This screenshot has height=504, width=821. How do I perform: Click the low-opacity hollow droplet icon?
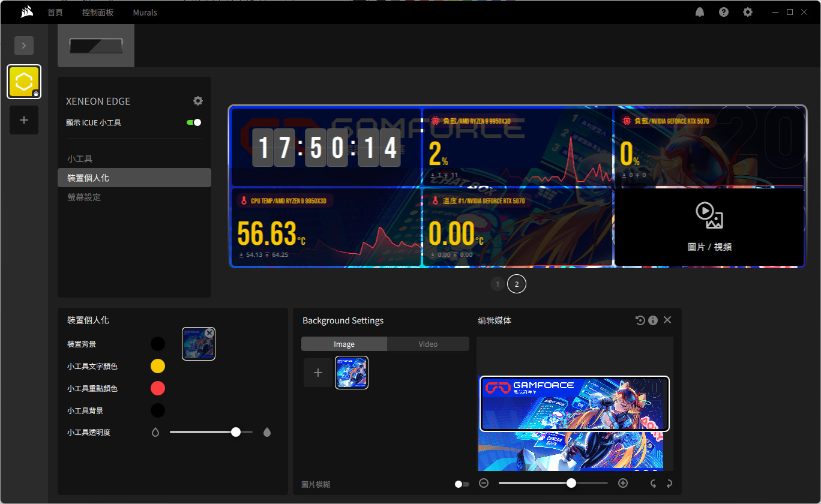point(155,432)
